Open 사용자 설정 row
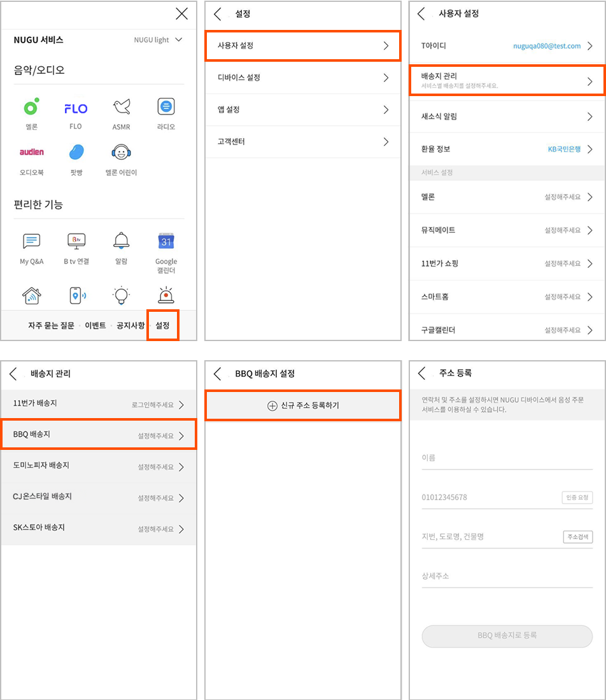Viewport: 606px width, 700px height. 303,46
